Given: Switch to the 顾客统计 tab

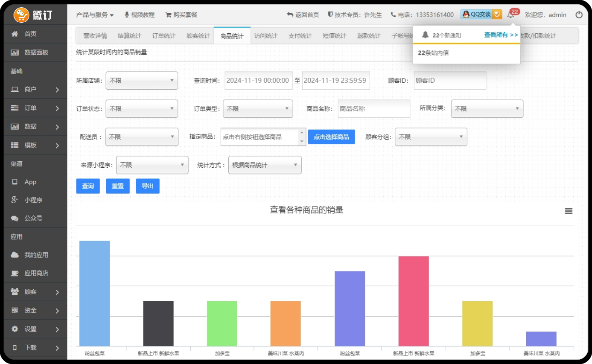Looking at the screenshot, I should click(x=198, y=36).
